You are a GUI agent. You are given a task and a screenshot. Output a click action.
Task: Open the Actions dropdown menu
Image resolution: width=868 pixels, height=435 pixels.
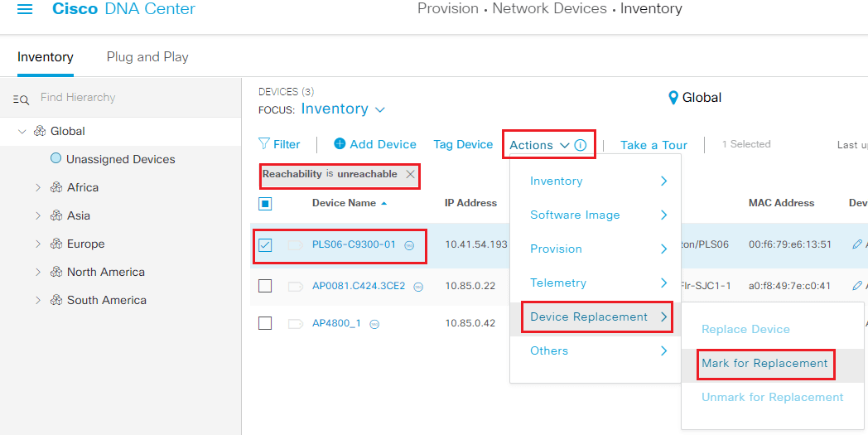[539, 145]
